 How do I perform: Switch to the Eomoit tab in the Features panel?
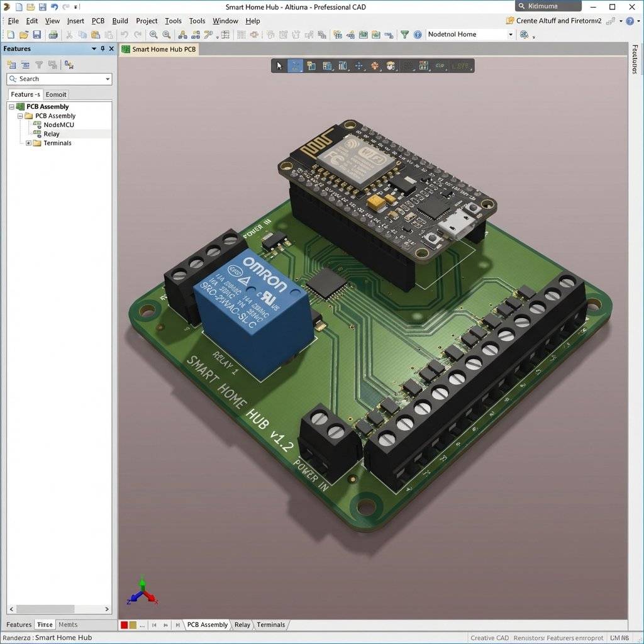tap(56, 94)
